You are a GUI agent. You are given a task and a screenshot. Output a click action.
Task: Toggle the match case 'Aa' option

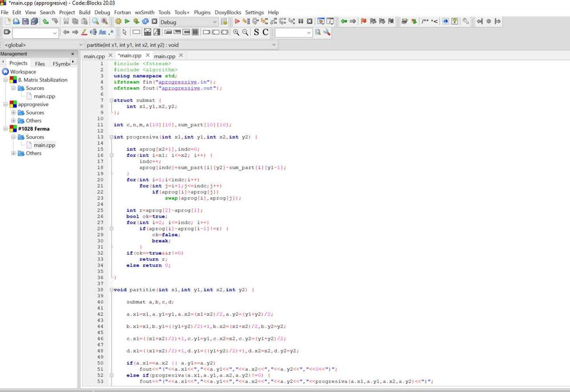[x=102, y=32]
